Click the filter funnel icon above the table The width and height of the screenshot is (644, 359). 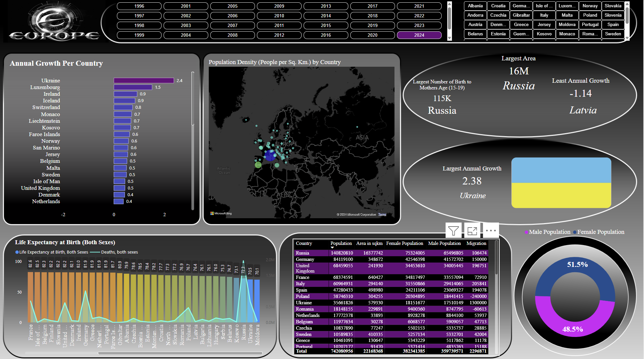click(x=453, y=231)
